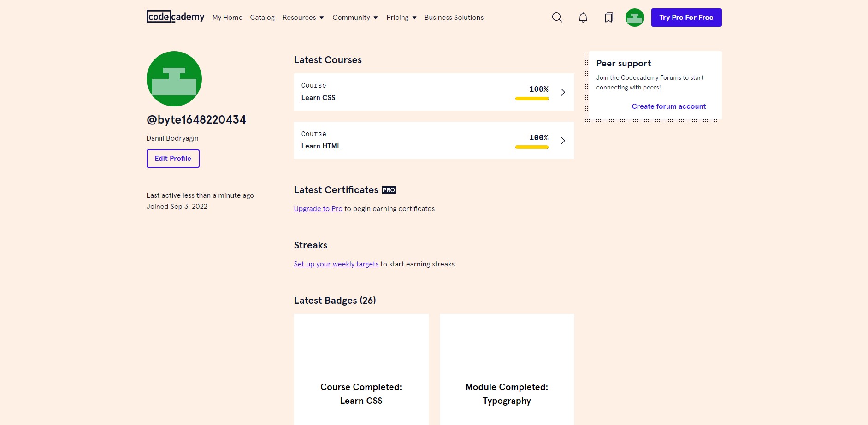
Task: Open the search icon in header
Action: coord(557,18)
